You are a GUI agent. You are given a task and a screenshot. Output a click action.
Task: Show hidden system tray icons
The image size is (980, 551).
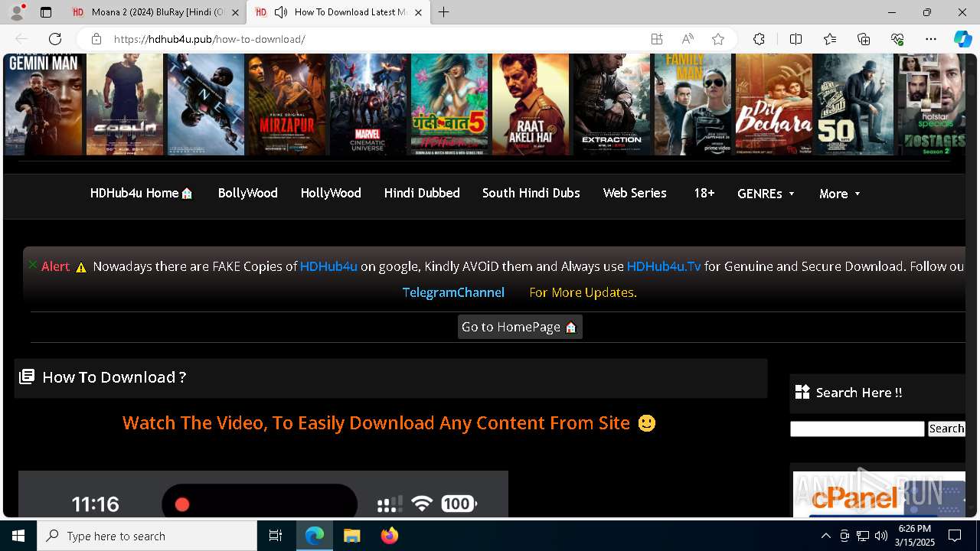[x=825, y=536]
